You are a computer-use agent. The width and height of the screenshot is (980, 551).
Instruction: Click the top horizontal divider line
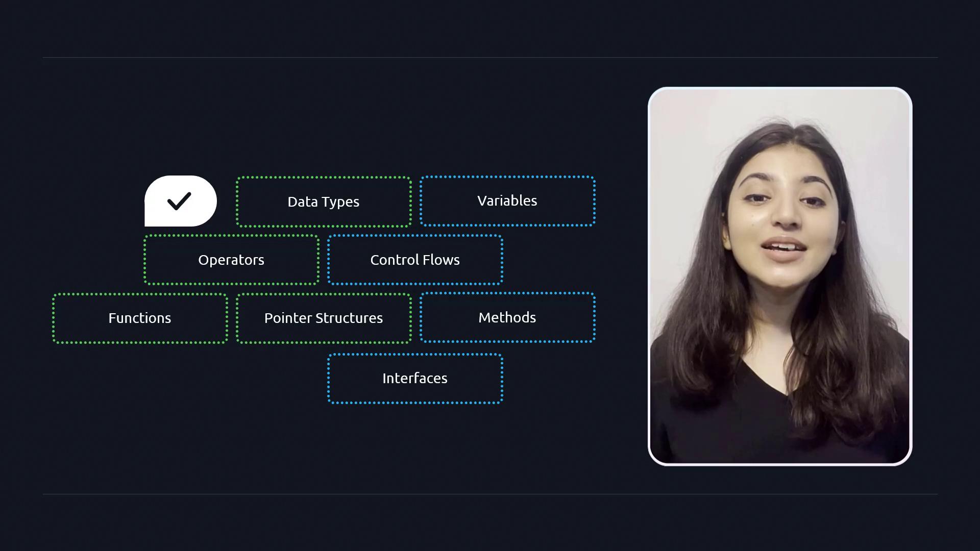(x=490, y=57)
